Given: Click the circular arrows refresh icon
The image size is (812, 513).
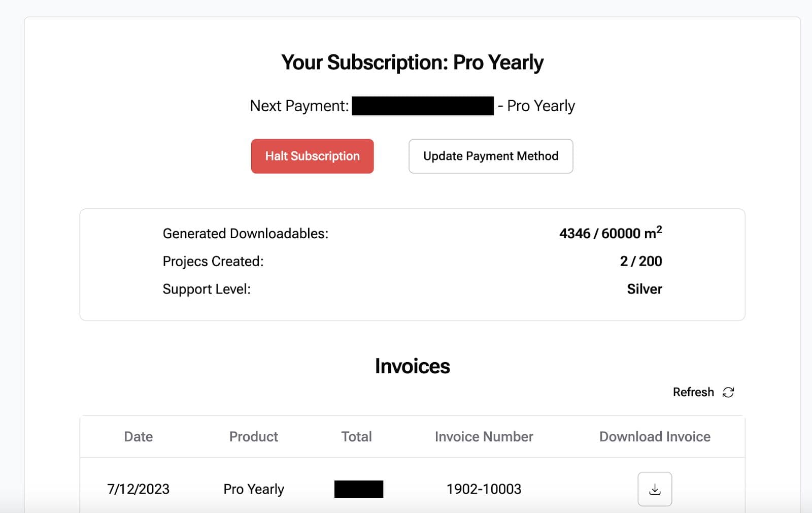Looking at the screenshot, I should (728, 392).
